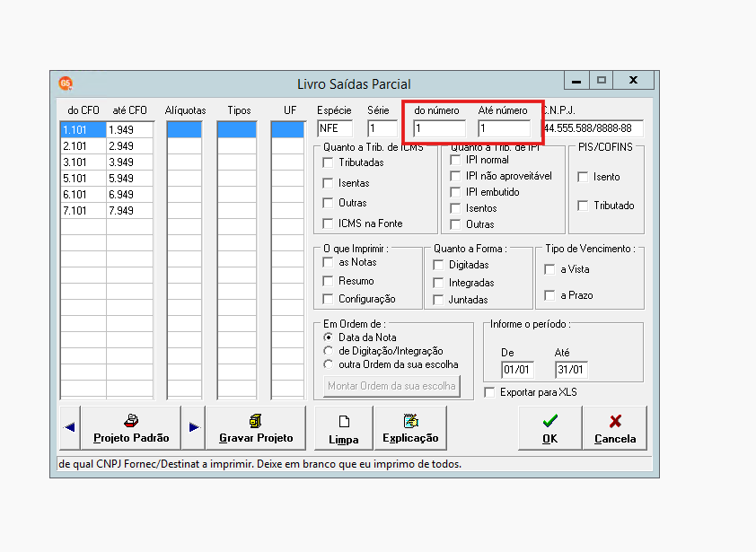This screenshot has width=756, height=552.
Task: Click the period 'De' date field
Action: [517, 371]
